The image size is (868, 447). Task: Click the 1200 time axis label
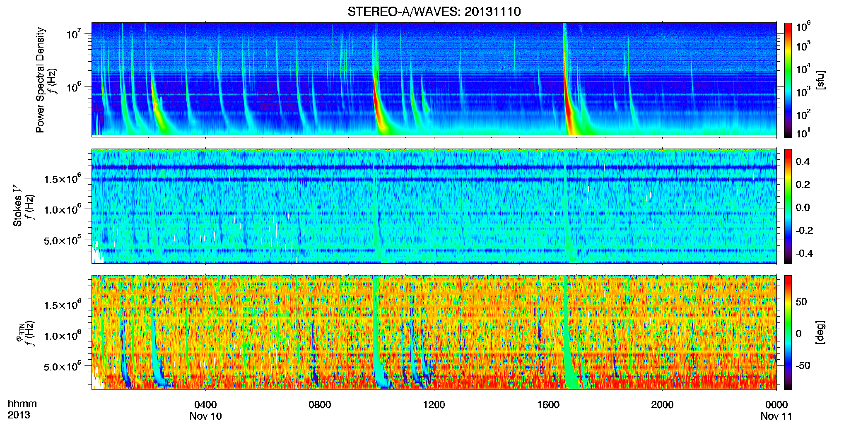click(x=434, y=404)
